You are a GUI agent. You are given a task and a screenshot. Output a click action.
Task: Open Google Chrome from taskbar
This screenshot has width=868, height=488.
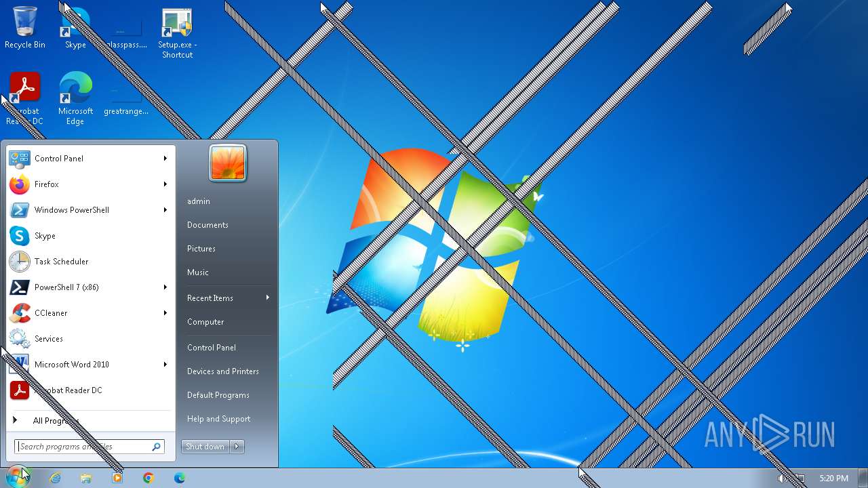[x=149, y=478]
